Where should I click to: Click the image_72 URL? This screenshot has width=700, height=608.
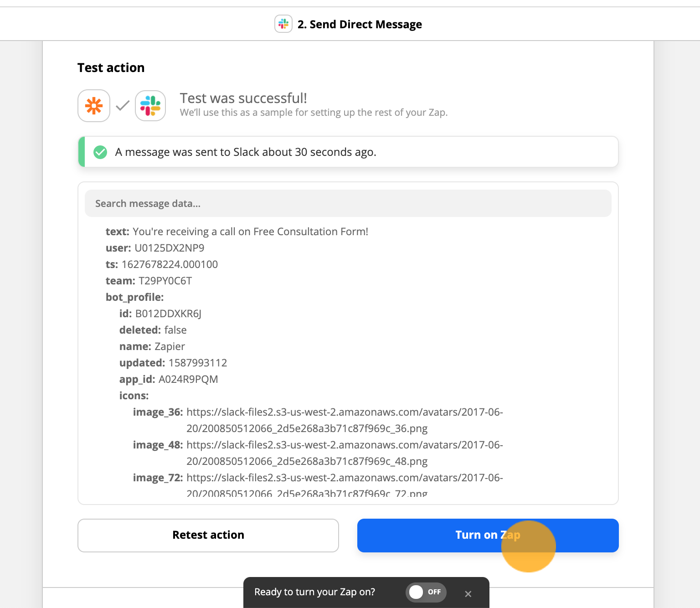point(345,485)
